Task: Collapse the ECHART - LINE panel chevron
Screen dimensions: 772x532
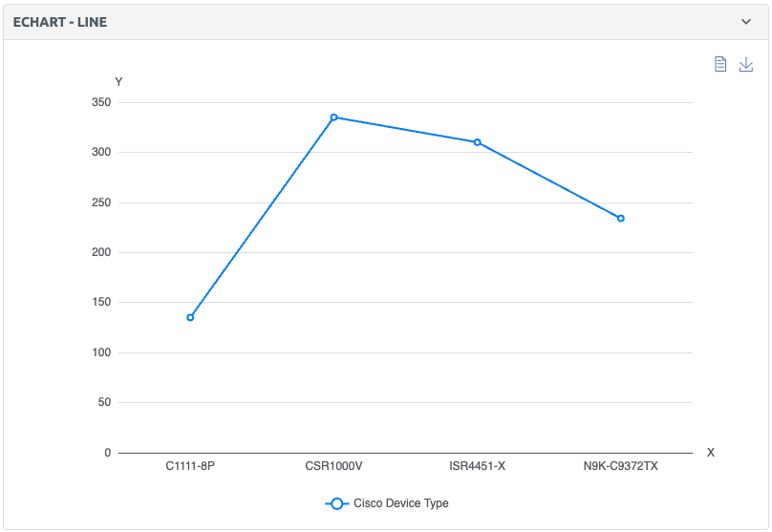Action: (x=746, y=21)
